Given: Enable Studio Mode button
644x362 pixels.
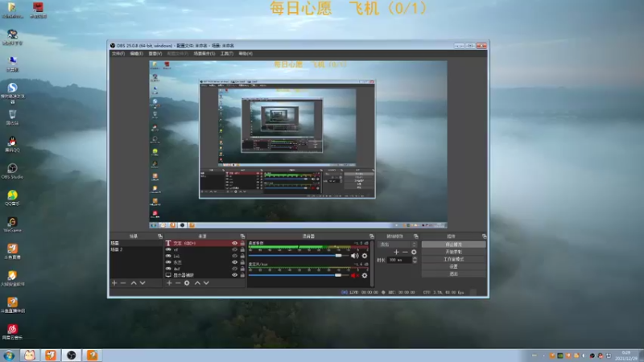Looking at the screenshot, I should [453, 259].
